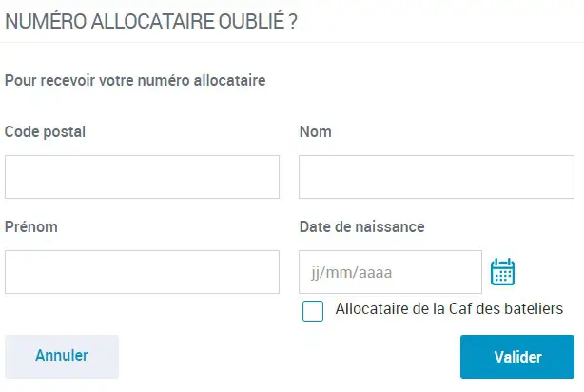Cancel with the Annuler button
Viewport: 584px width, 392px height.
[x=62, y=356]
